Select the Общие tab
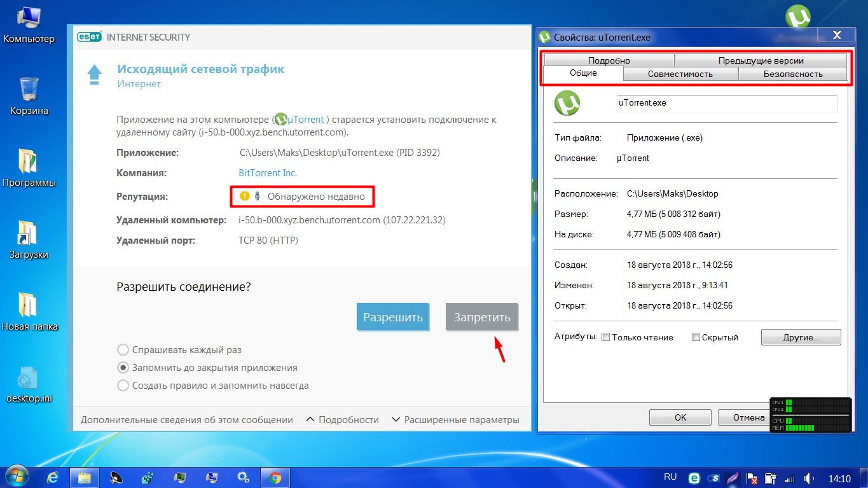The image size is (868, 488). (583, 73)
